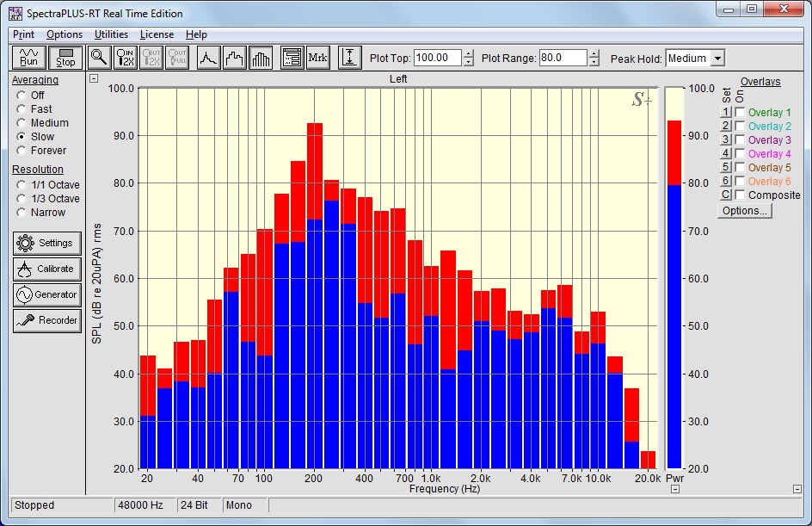Screen dimensions: 812x526
Task: Increase Plot Range with up arrow
Action: (x=594, y=54)
